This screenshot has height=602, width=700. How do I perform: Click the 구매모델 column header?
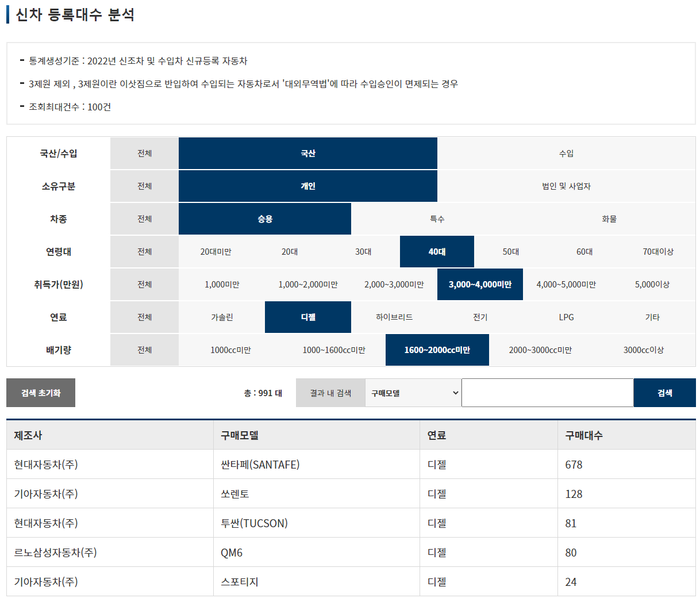(317, 435)
